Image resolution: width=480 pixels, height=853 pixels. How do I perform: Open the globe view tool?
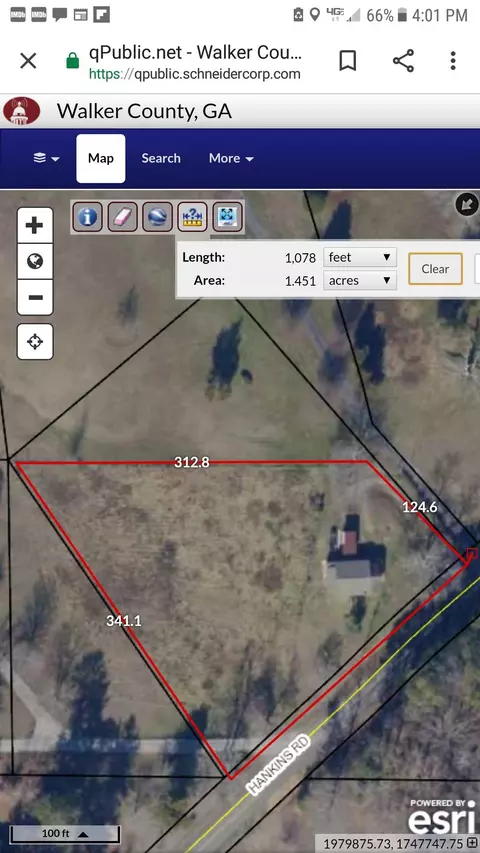(157, 217)
